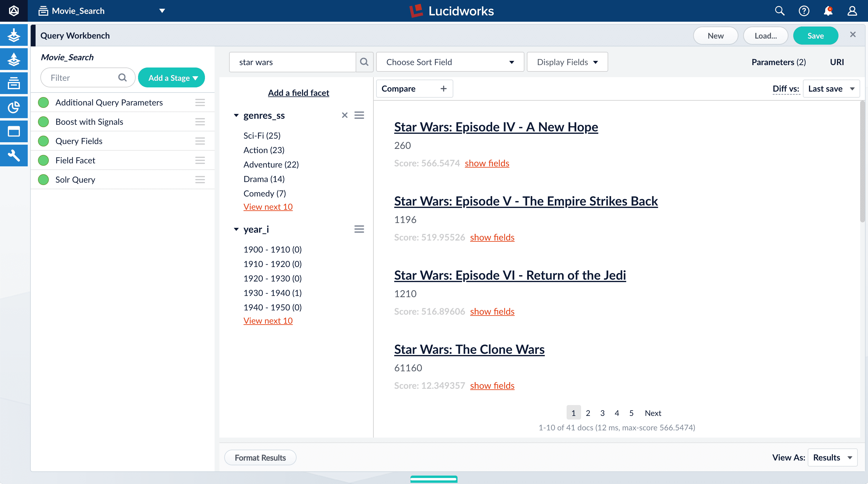Click the search magnifier icon in navbar
This screenshot has height=484, width=868.
(x=780, y=11)
